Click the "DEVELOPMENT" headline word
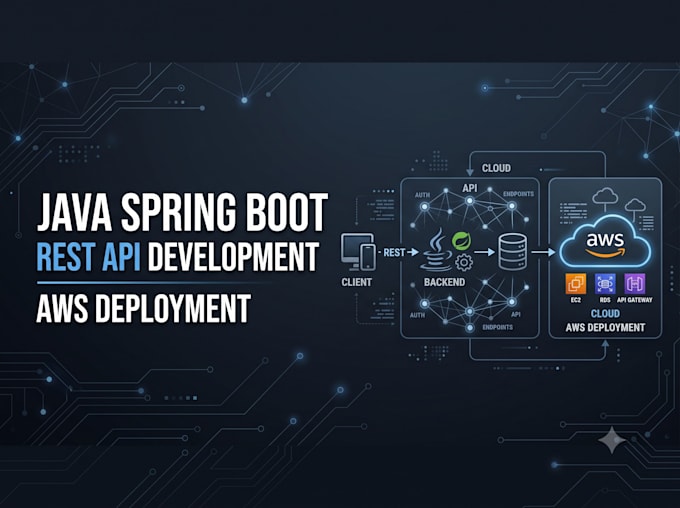This screenshot has width=680, height=508. coord(234,257)
